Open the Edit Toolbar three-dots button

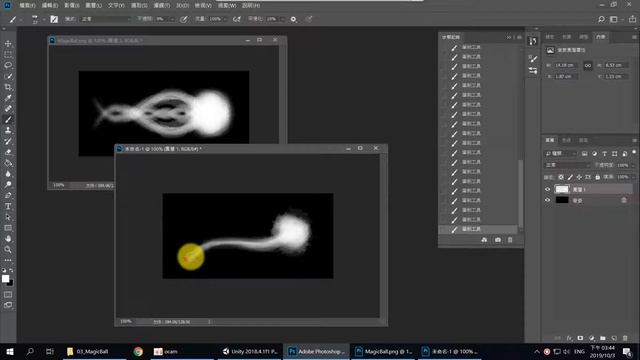click(x=8, y=260)
